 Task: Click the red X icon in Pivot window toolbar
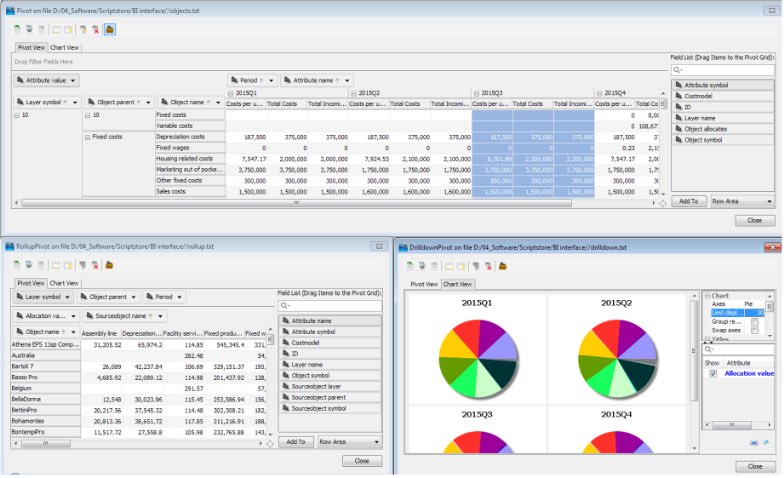pos(96,30)
